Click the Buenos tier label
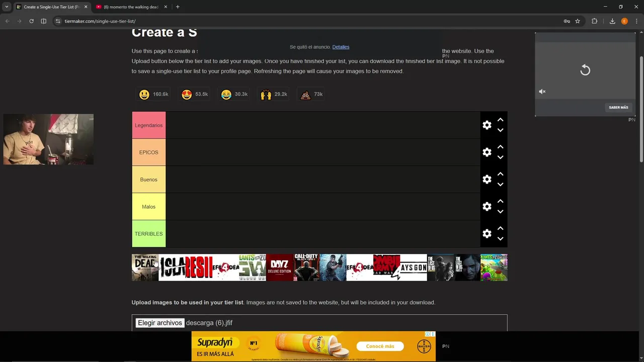Image resolution: width=644 pixels, height=362 pixels. pyautogui.click(x=148, y=179)
